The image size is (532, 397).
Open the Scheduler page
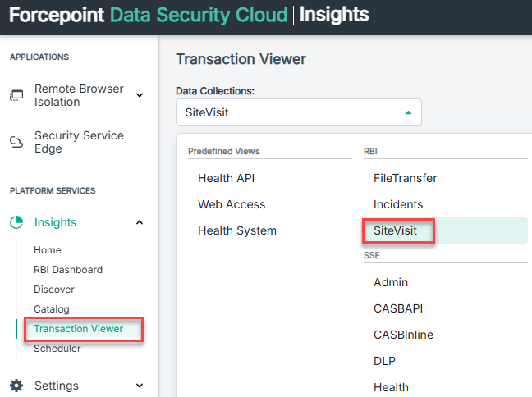pos(57,348)
